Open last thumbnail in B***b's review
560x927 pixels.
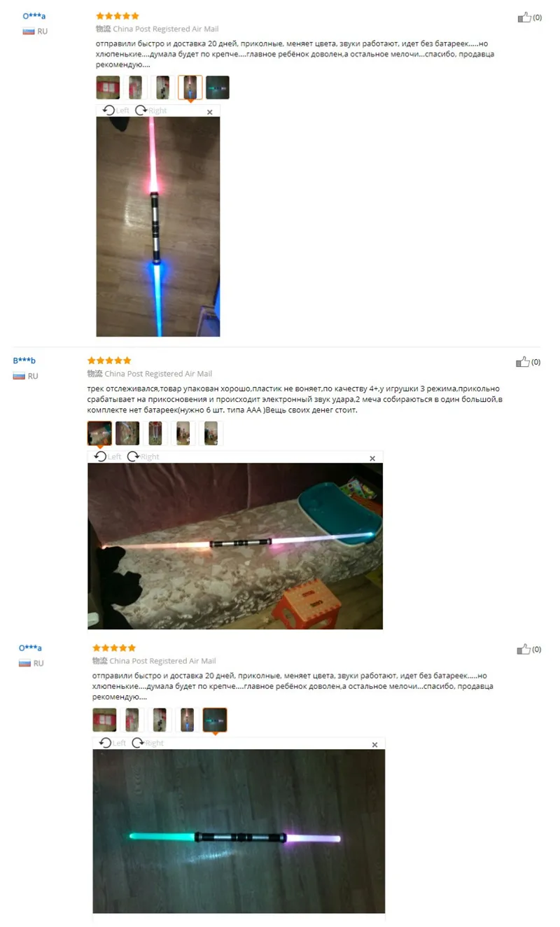tap(210, 433)
